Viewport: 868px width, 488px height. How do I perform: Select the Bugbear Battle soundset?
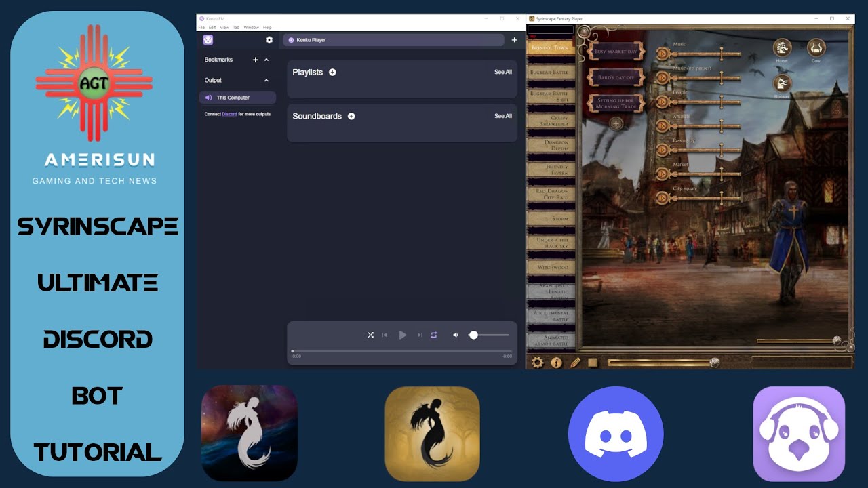(551, 72)
